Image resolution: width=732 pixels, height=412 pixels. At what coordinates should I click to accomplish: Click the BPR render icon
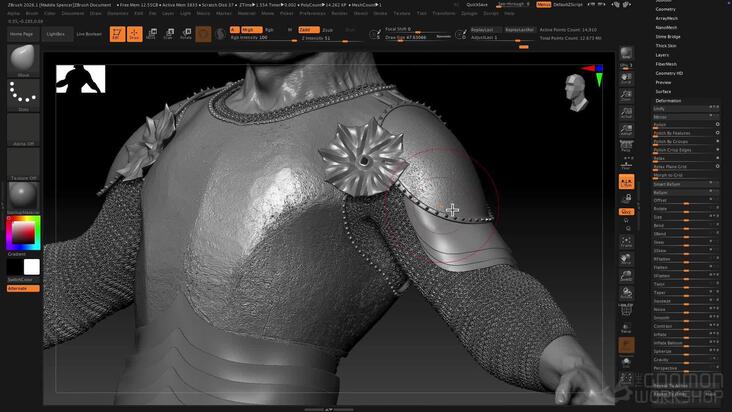pyautogui.click(x=626, y=53)
